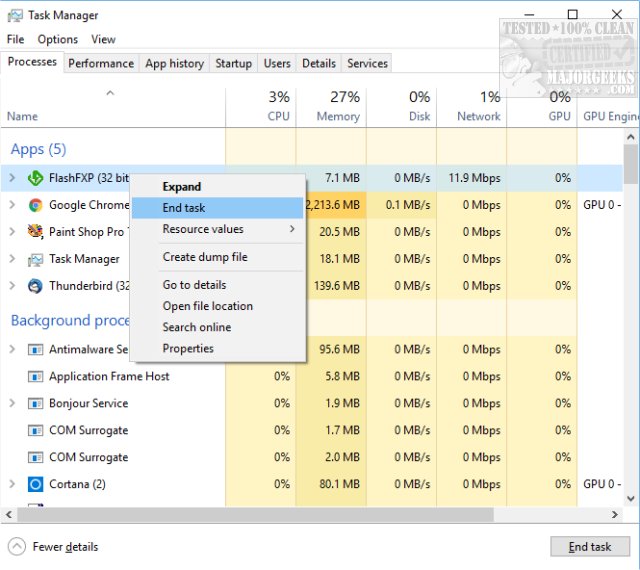Choose End task in context menu

click(218, 208)
